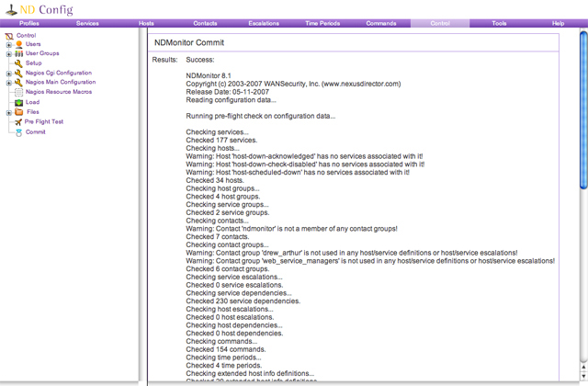Click the 'host-down-acknowledged' warning line
Screen dimensions: 588x386
point(304,156)
